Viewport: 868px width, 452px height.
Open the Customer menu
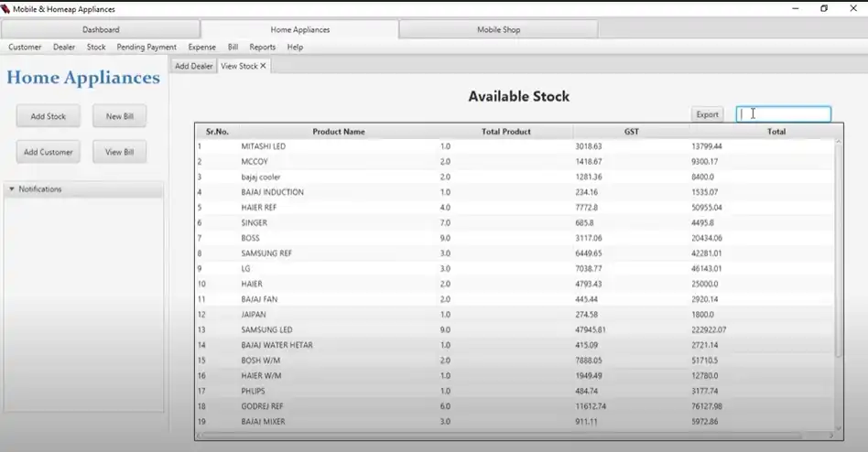pos(25,47)
